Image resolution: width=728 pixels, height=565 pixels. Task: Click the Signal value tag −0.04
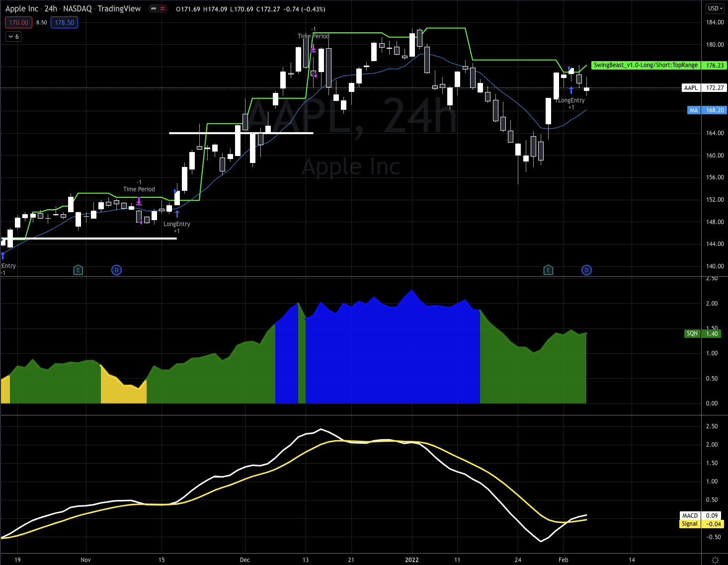pos(713,524)
